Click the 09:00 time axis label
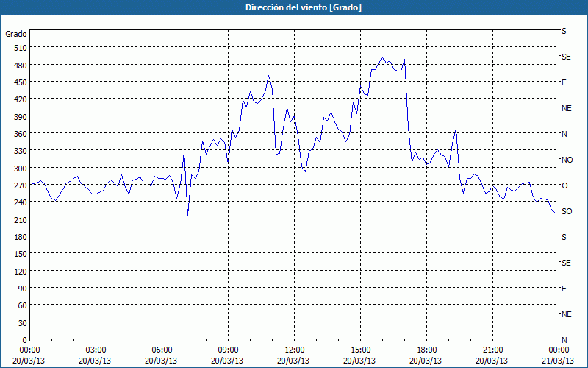This screenshot has width=588, height=368. 228,350
